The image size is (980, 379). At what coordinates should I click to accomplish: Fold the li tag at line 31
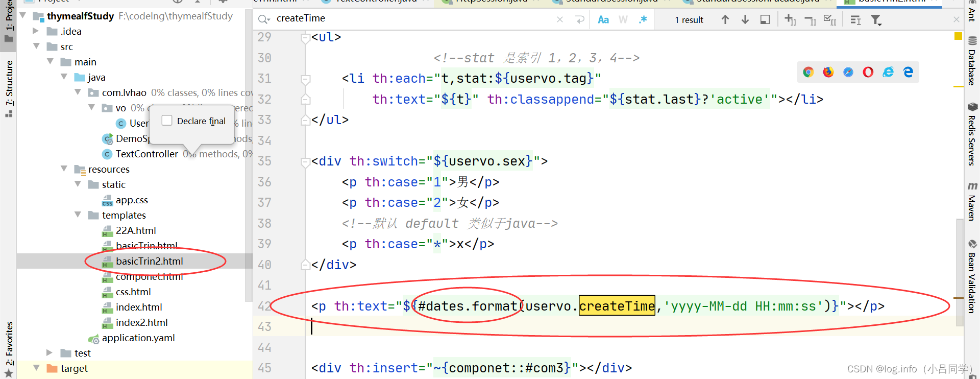point(306,80)
